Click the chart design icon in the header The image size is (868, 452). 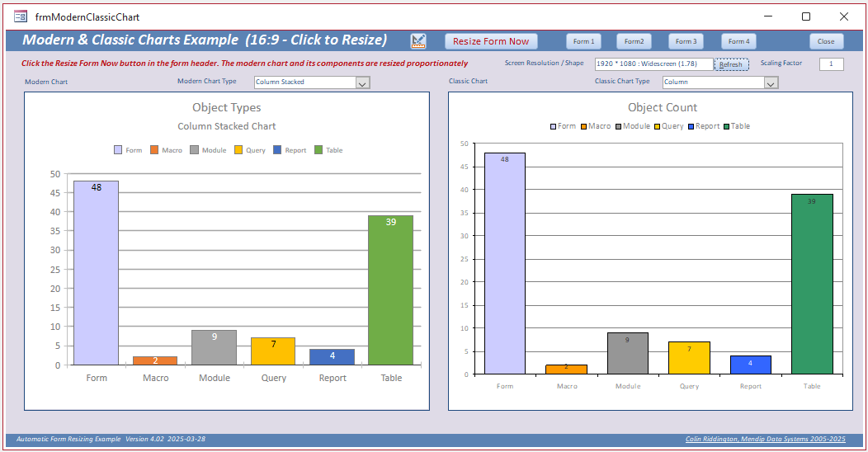pos(418,41)
